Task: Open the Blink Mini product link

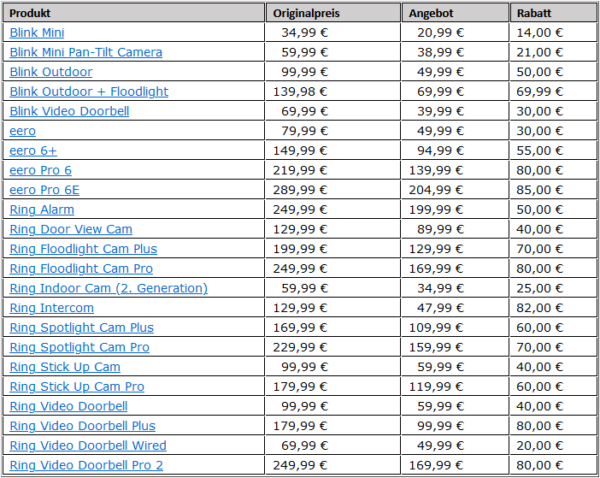Action: pyautogui.click(x=37, y=33)
